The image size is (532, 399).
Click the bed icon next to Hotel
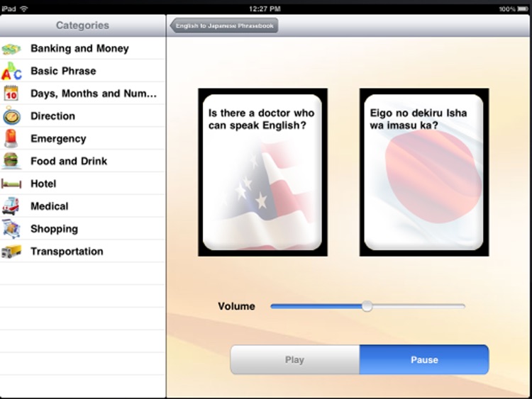tap(11, 184)
